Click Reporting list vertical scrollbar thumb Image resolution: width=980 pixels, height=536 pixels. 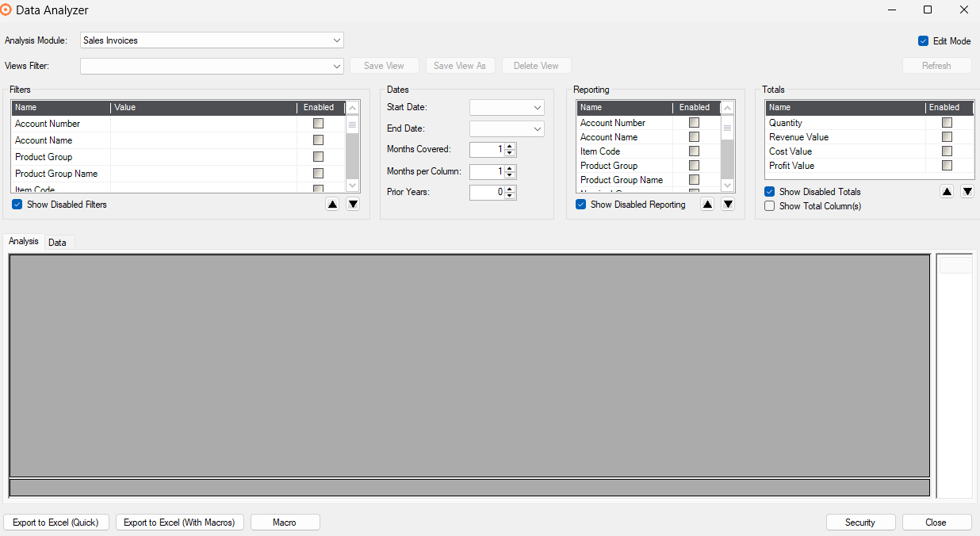[728, 128]
